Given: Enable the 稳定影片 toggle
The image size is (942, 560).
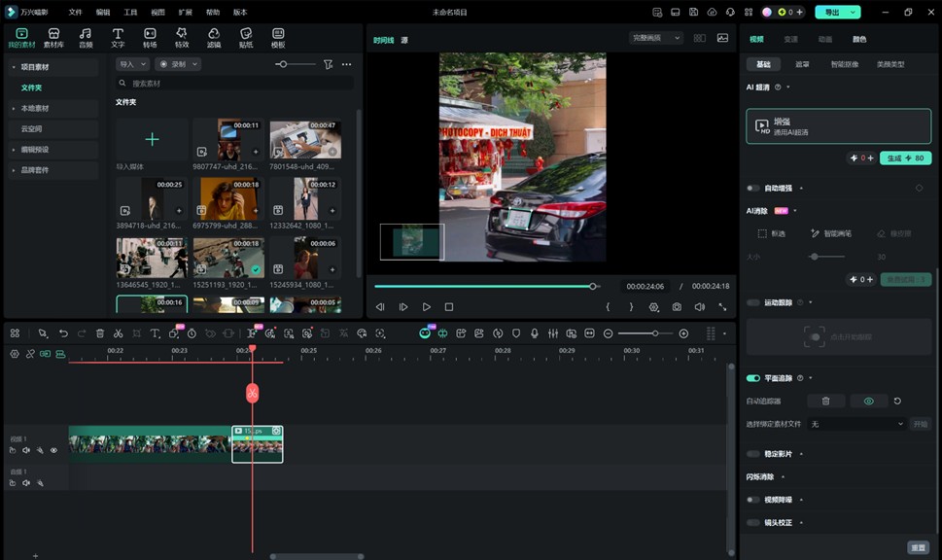Looking at the screenshot, I should (x=753, y=454).
